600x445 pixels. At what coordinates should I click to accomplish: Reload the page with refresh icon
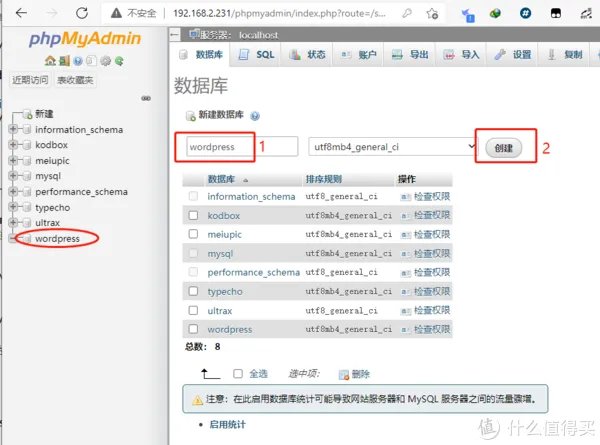click(82, 13)
